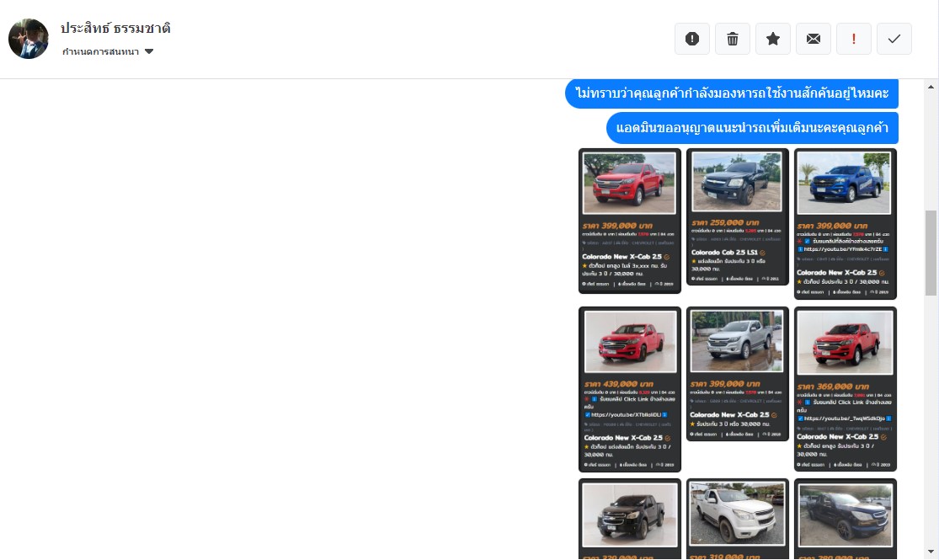Mark conversation as unread with envelope icon
Screen dimensions: 939x560
coord(814,39)
